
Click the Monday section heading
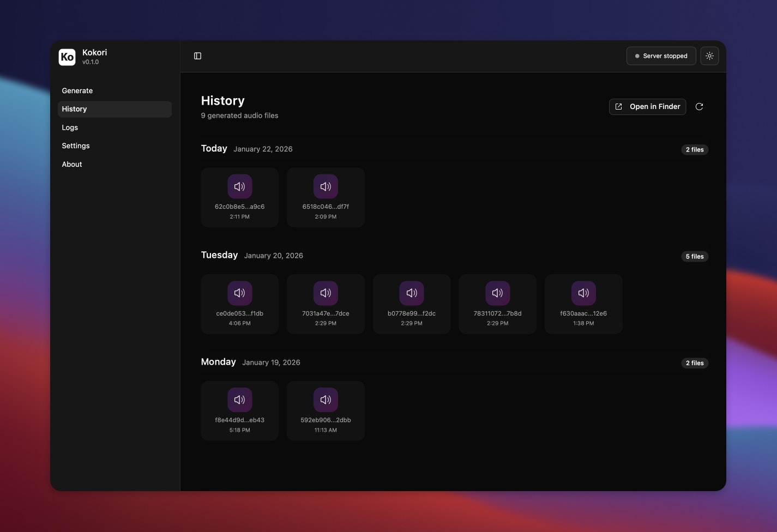click(x=218, y=362)
